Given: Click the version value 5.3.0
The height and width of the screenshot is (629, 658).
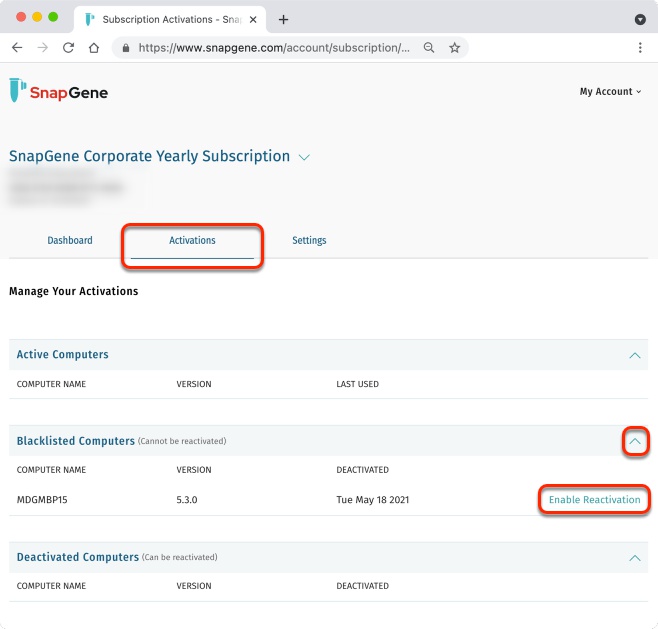Looking at the screenshot, I should click(187, 500).
